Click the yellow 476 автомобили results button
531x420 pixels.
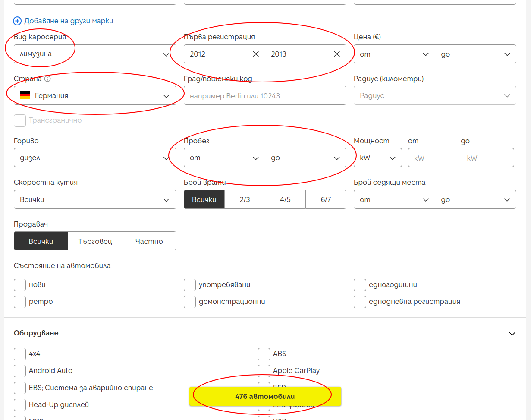(x=265, y=396)
